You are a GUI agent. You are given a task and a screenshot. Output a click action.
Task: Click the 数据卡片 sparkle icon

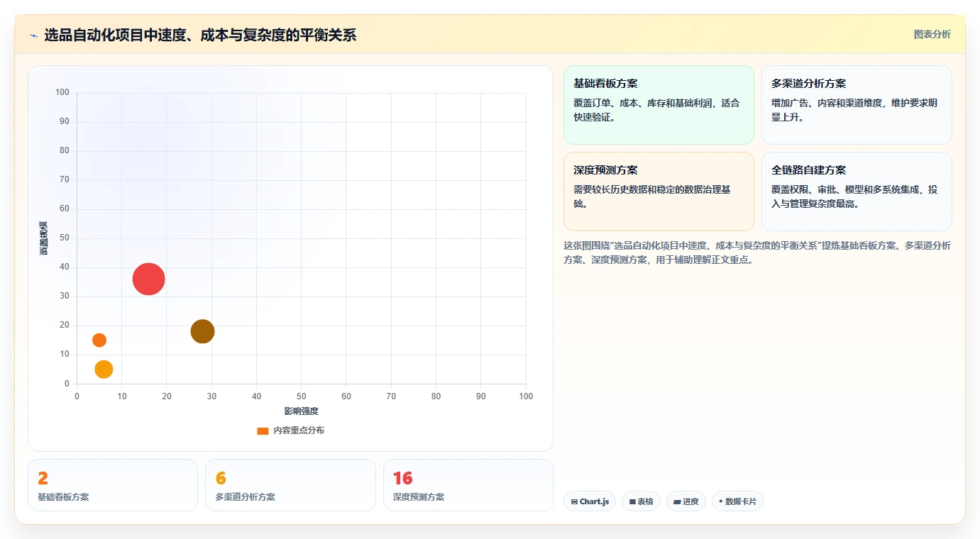721,501
